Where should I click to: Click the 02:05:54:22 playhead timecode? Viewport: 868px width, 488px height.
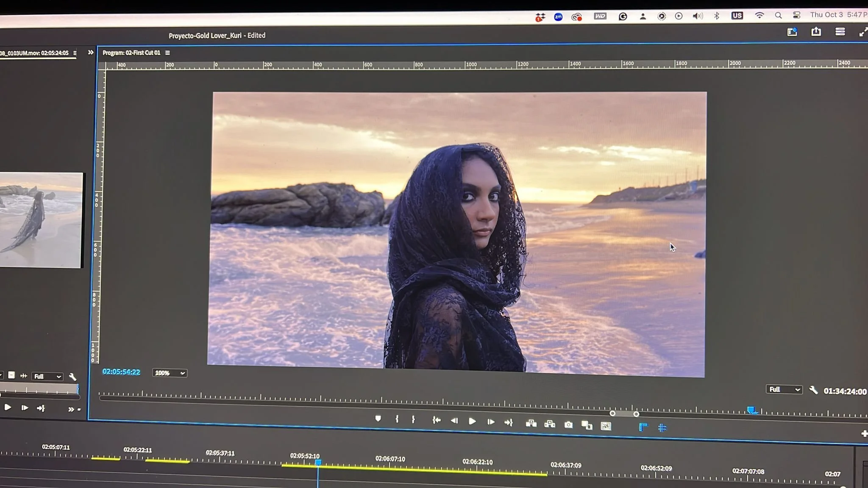[121, 372]
